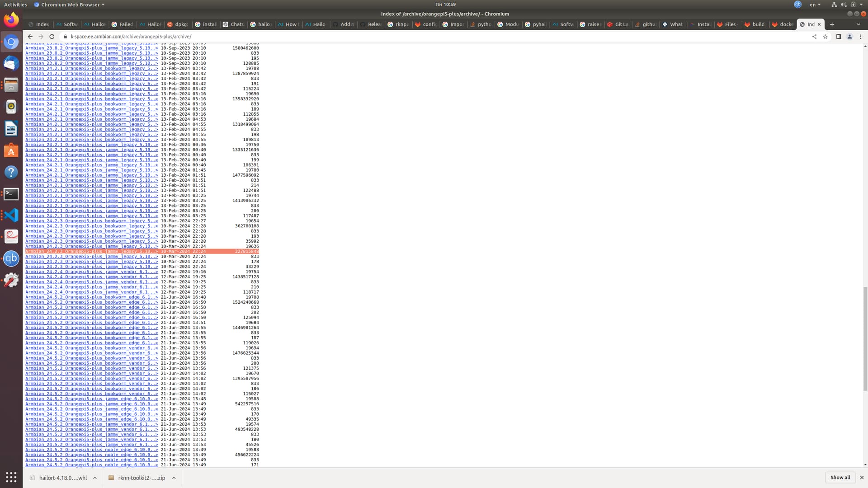Click the browser reload icon
The width and height of the screenshot is (868, 488).
point(52,37)
